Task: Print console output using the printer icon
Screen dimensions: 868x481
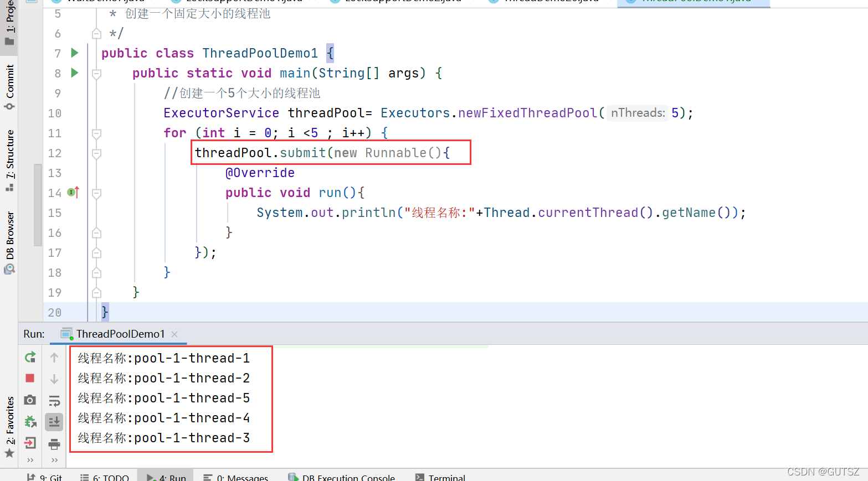Action: (x=54, y=444)
